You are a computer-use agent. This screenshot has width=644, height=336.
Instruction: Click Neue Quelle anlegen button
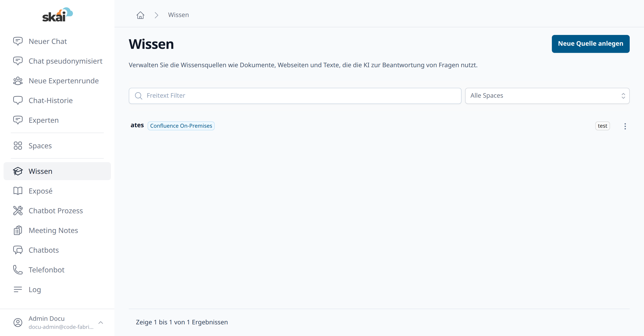point(591,44)
